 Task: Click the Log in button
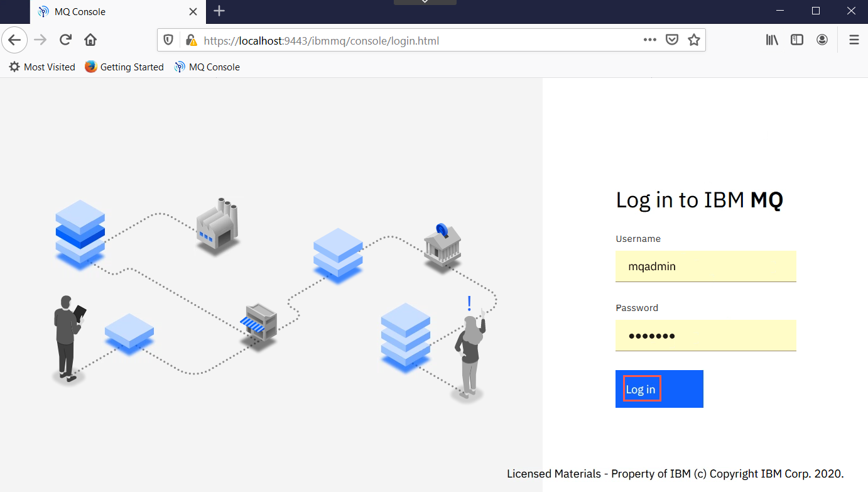tap(659, 389)
